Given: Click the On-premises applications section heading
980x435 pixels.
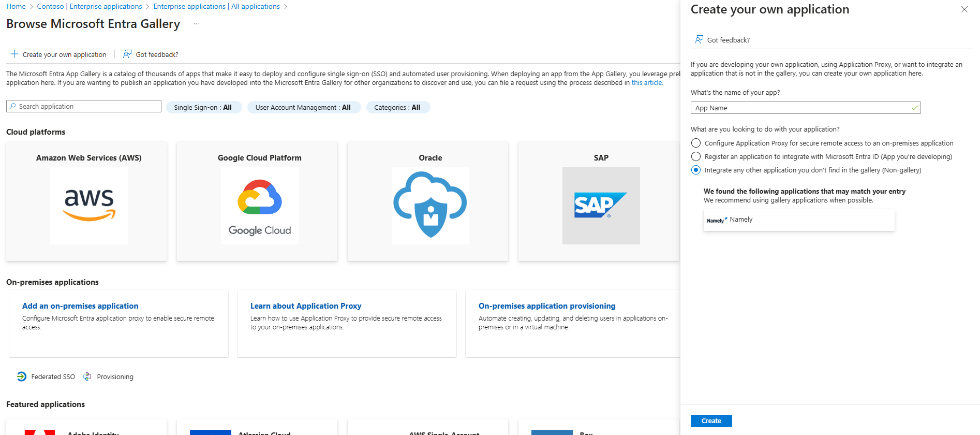Looking at the screenshot, I should pos(52,282).
